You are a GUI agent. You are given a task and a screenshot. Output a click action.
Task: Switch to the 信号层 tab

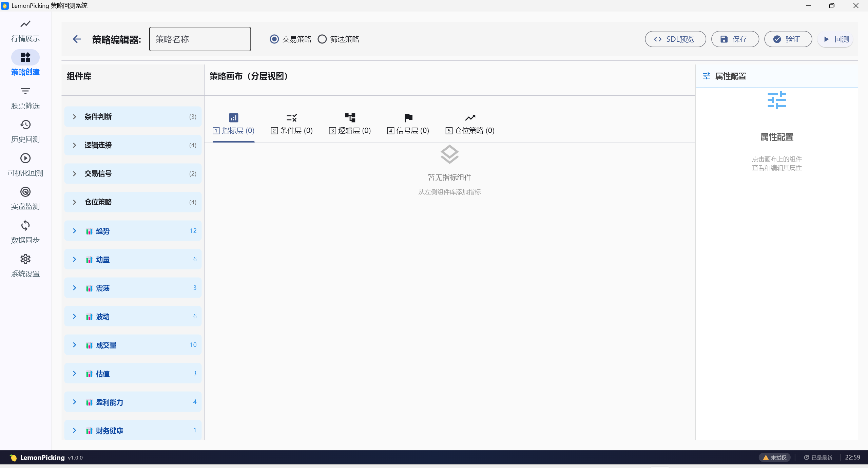[408, 124]
